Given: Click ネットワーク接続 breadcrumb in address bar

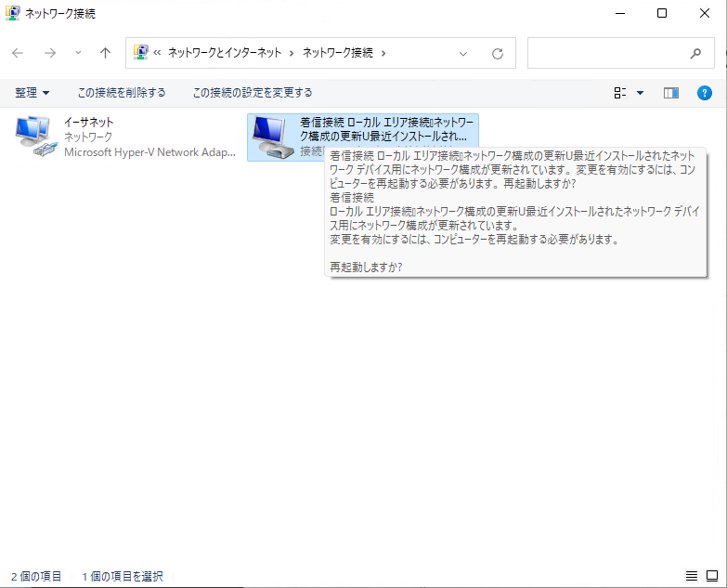Looking at the screenshot, I should click(338, 53).
